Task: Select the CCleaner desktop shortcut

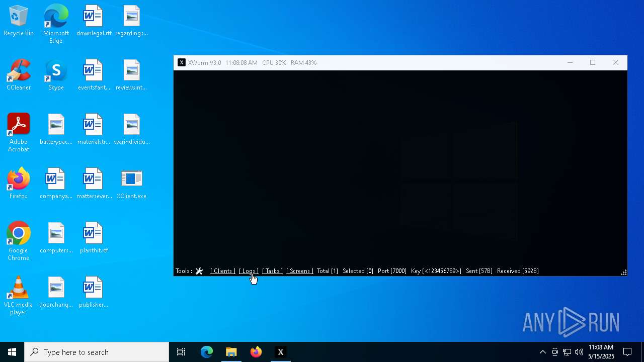Action: pyautogui.click(x=19, y=75)
